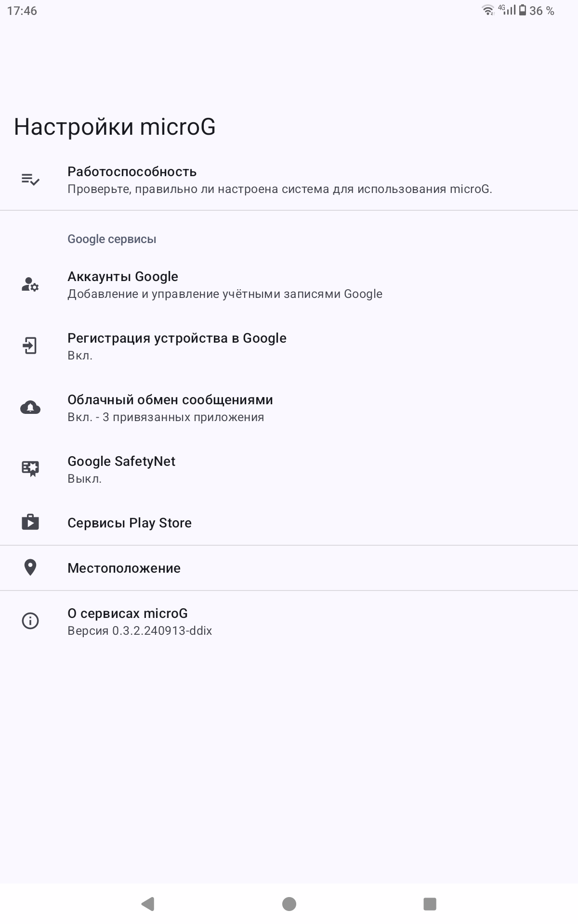This screenshot has height=924, width=578.
Task: Open О сервисах microG version info
Action: coord(140,621)
